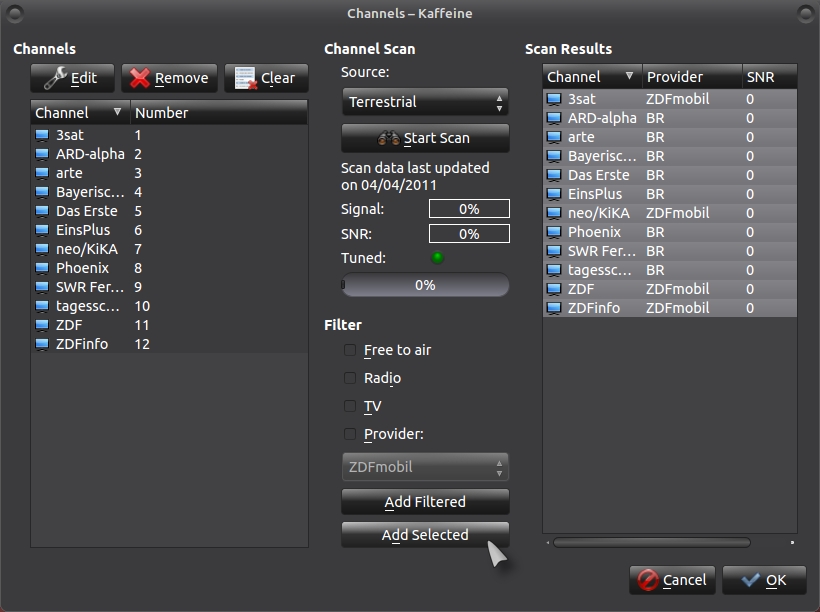Select the Das Erste TV icon in Channels list

42,211
